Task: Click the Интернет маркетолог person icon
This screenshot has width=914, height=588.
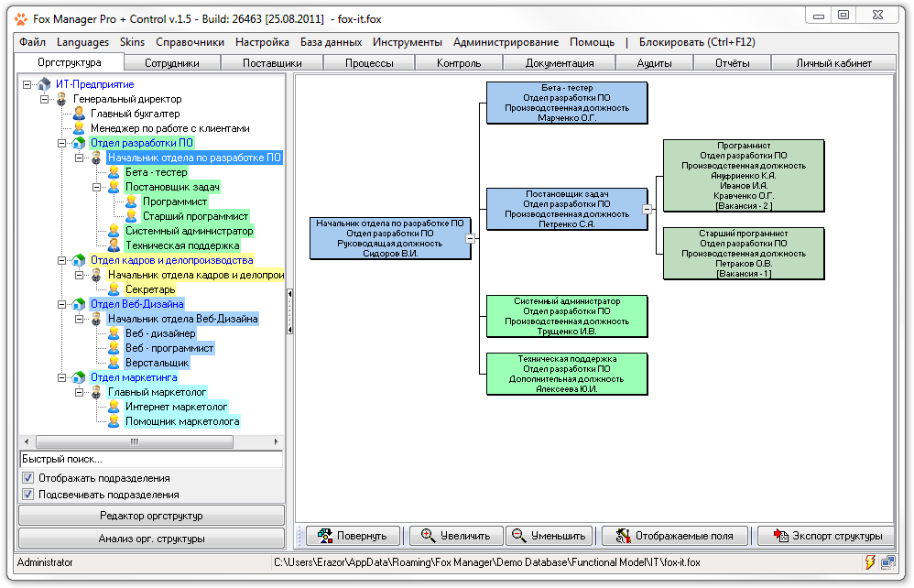Action: click(x=114, y=407)
